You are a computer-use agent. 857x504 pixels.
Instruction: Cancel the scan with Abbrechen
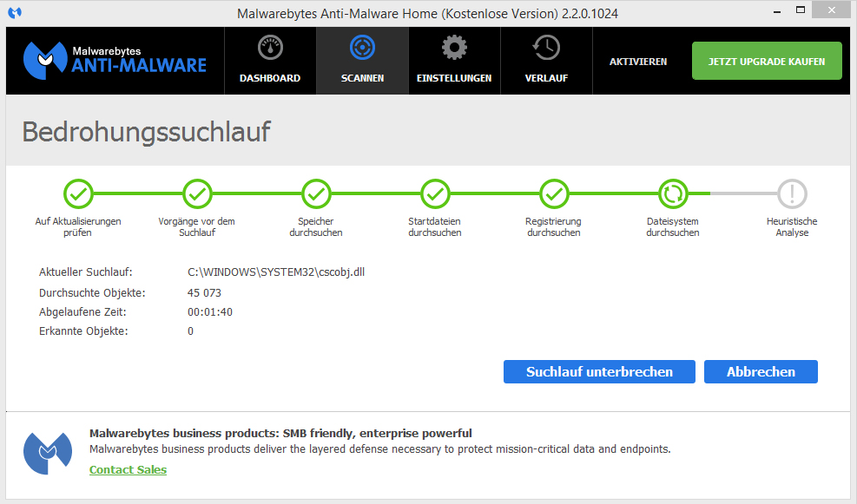coord(761,372)
